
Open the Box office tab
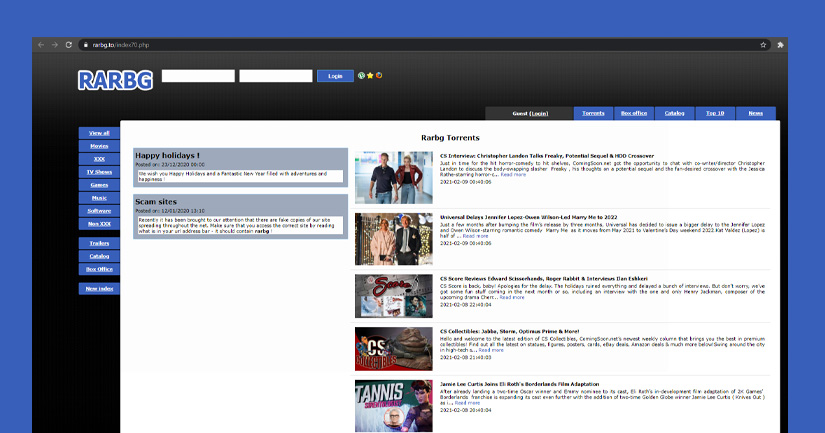(x=633, y=113)
